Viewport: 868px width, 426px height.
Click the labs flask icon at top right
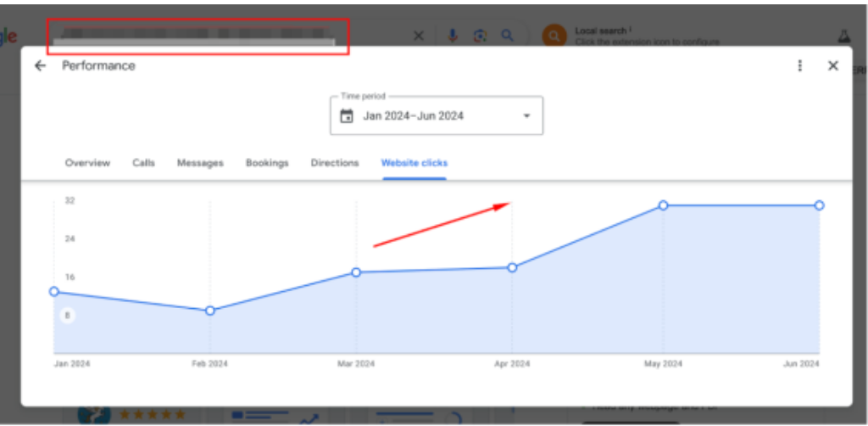(x=843, y=36)
